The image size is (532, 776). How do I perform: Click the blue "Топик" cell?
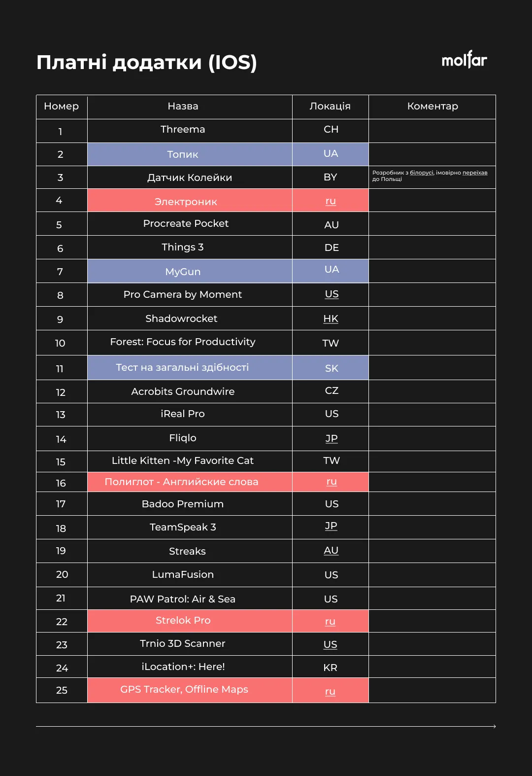point(183,154)
